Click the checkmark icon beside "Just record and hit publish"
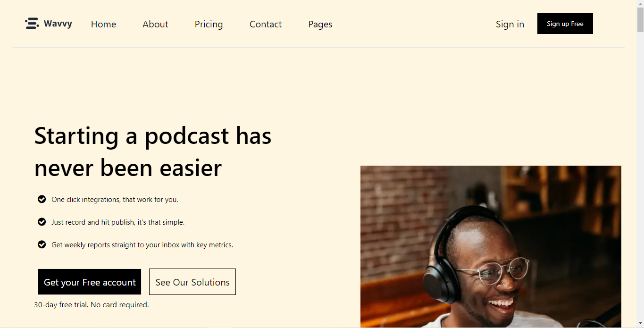Viewport: 644px width, 328px height. coord(42,222)
